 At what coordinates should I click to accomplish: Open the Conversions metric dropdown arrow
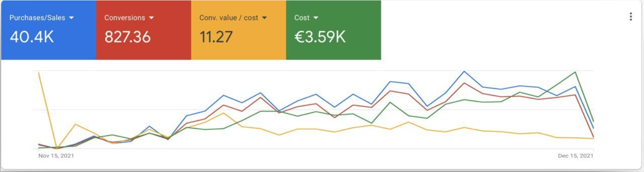(151, 18)
